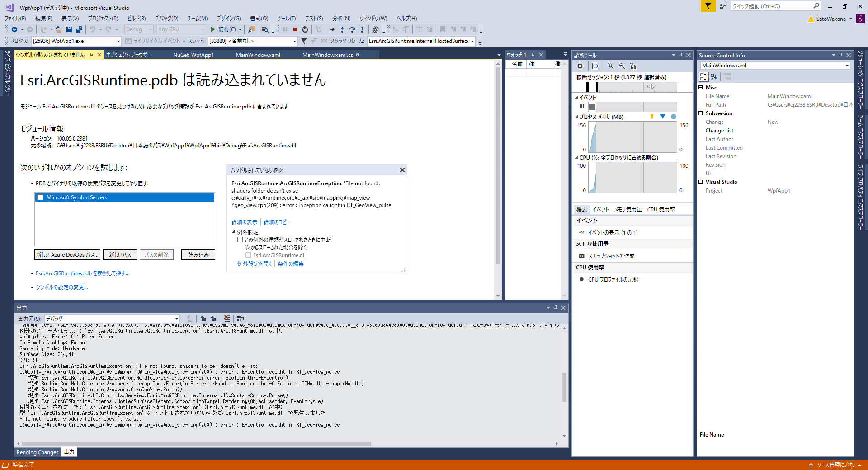This screenshot has height=470, width=868.
Task: Click the Show Next Statement arrow icon
Action: pos(332,29)
